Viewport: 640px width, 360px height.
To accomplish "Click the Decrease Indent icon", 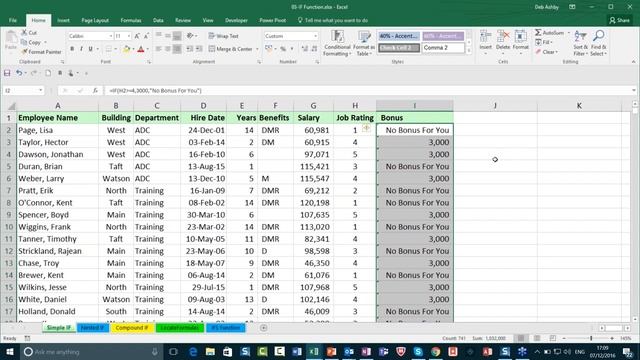I will pyautogui.click(x=189, y=49).
